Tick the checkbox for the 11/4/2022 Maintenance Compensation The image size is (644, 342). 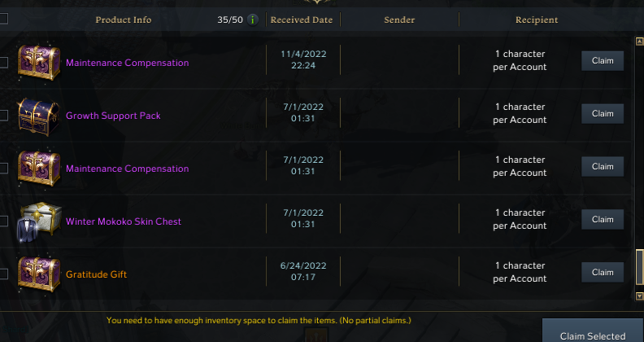pos(3,63)
